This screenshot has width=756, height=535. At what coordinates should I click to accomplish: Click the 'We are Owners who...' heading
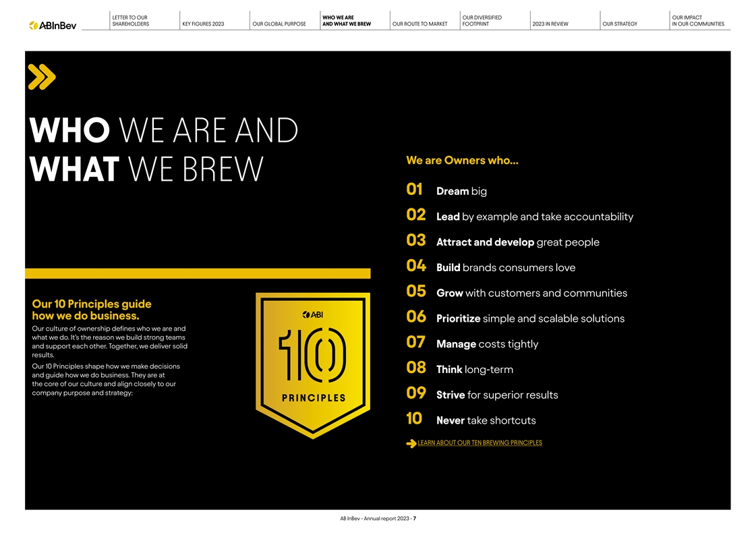pos(462,161)
